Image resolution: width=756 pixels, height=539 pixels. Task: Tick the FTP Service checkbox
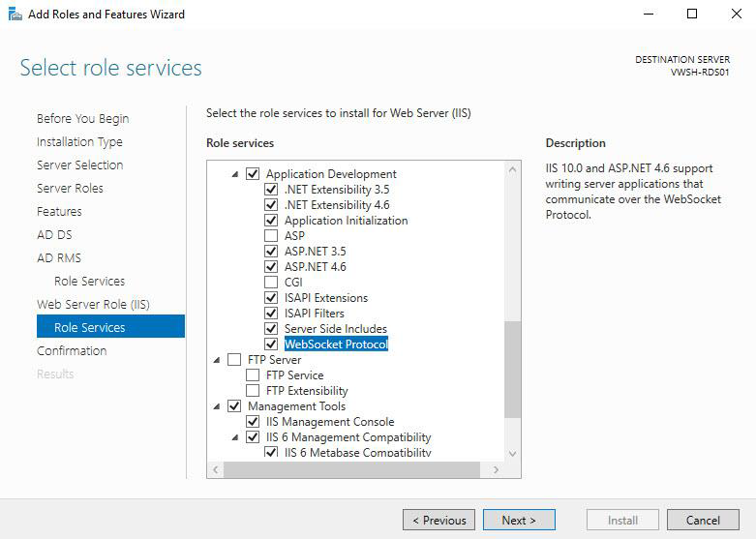coord(253,375)
